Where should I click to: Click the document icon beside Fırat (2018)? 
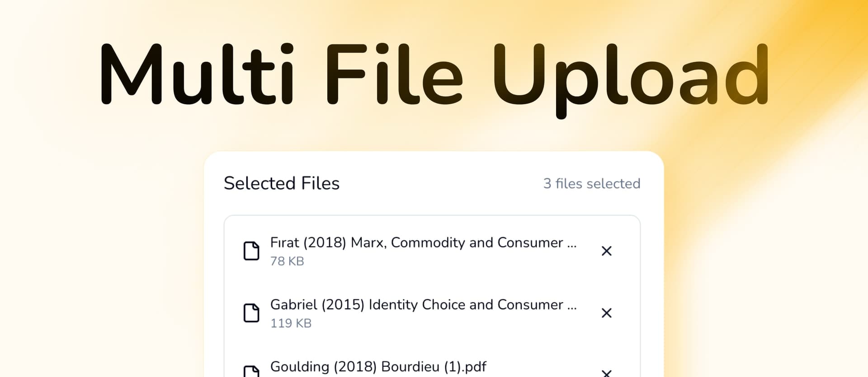pyautogui.click(x=251, y=251)
